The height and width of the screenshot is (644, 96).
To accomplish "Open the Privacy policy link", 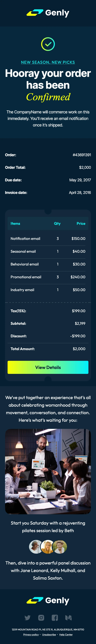I will pos(31,634).
